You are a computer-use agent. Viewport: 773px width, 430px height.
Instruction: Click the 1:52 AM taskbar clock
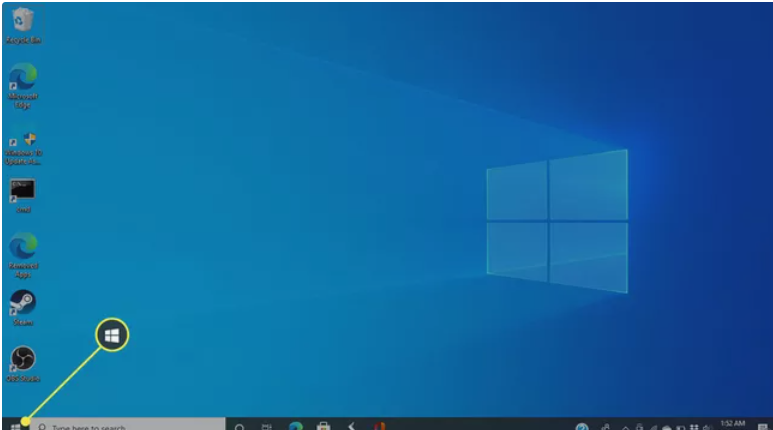click(x=733, y=424)
